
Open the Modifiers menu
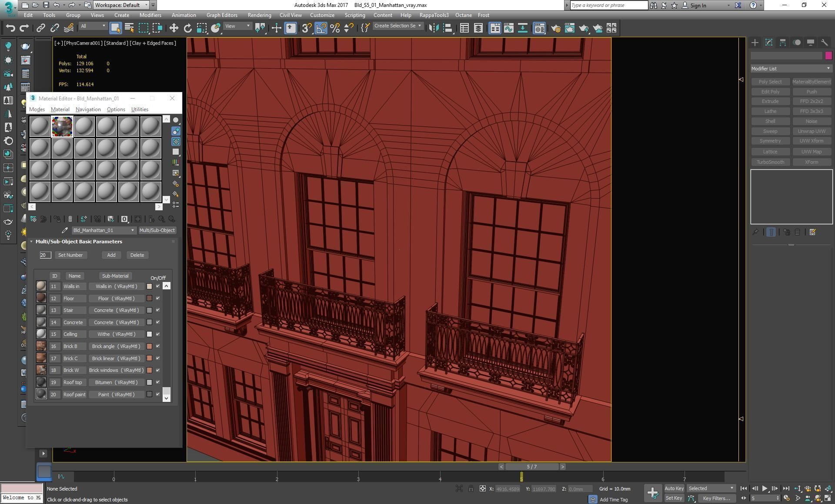(150, 15)
